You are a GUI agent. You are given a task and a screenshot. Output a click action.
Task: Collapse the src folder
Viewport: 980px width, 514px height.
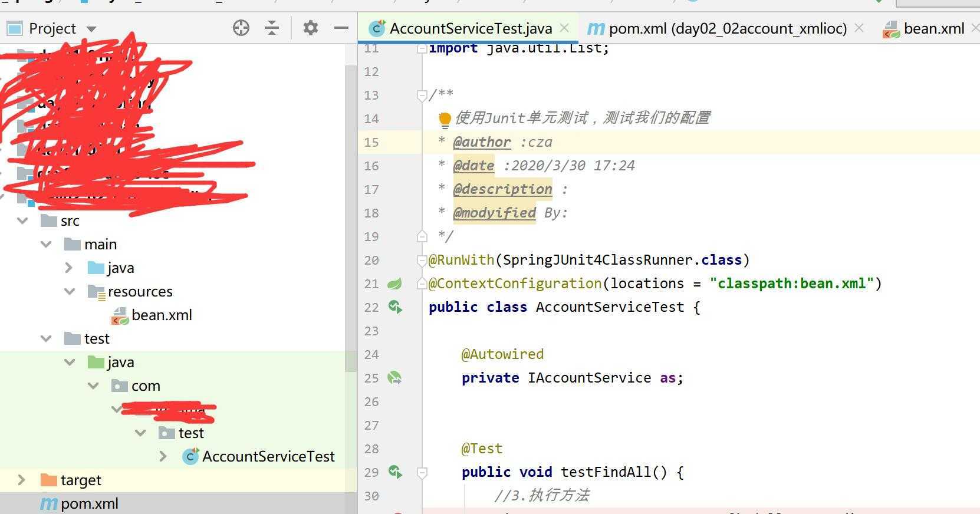(x=22, y=220)
